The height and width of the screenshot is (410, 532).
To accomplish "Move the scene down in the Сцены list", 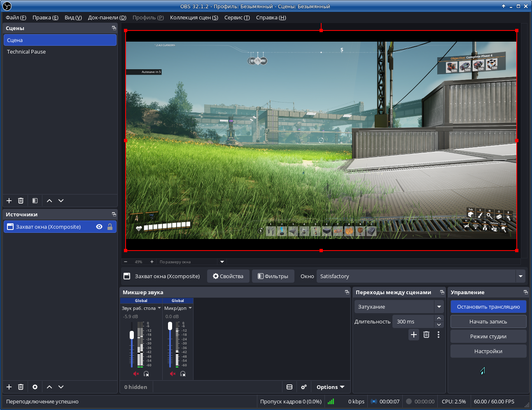I will point(61,201).
